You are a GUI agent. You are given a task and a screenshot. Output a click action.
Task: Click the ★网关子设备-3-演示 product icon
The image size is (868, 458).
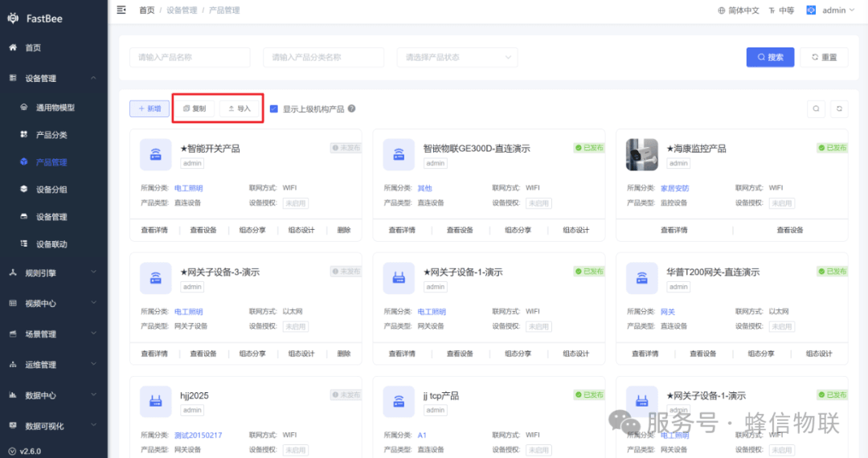156,278
